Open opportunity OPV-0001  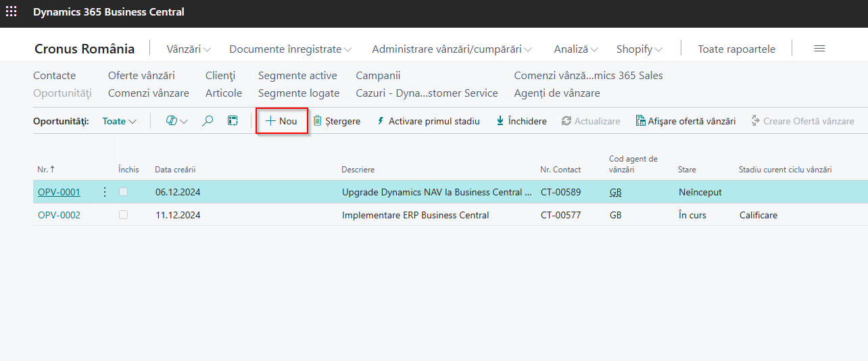(x=59, y=192)
